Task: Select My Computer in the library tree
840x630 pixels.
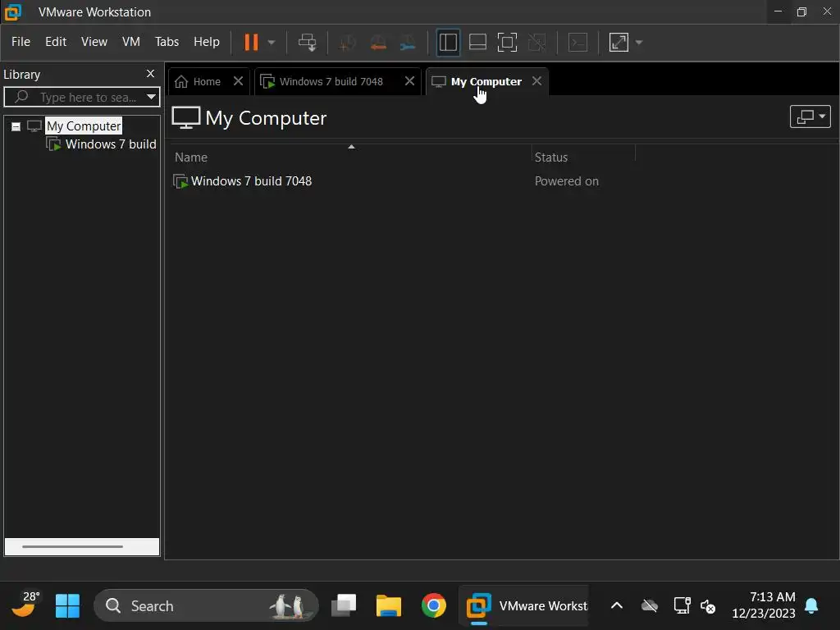Action: tap(84, 126)
